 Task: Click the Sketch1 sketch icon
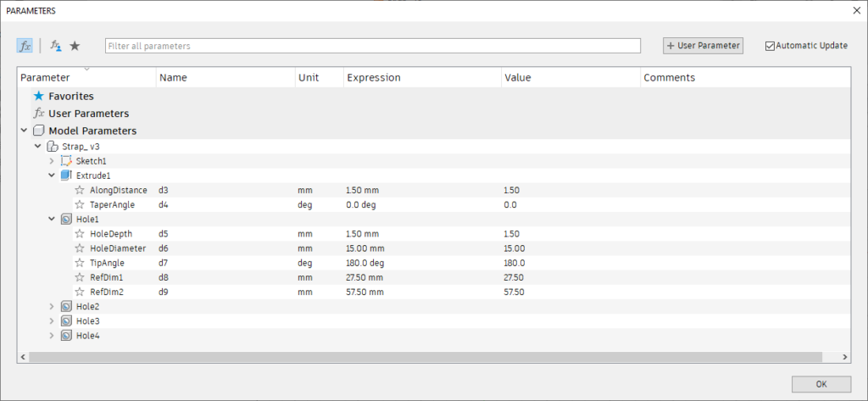tap(66, 161)
